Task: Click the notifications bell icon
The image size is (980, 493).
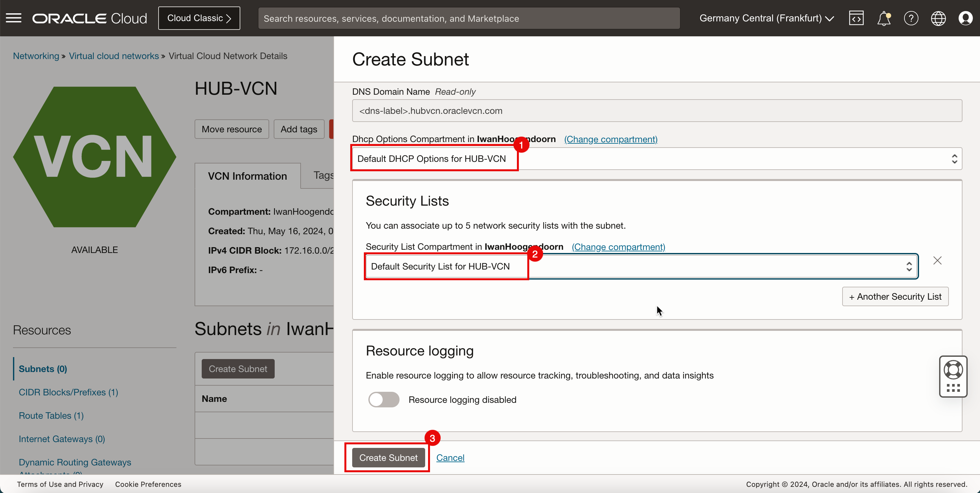Action: [883, 18]
